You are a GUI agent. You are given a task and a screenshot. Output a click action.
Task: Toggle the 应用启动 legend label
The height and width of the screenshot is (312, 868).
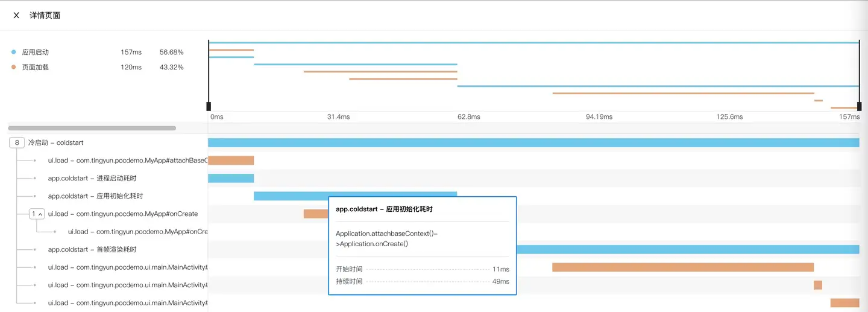[x=35, y=53]
